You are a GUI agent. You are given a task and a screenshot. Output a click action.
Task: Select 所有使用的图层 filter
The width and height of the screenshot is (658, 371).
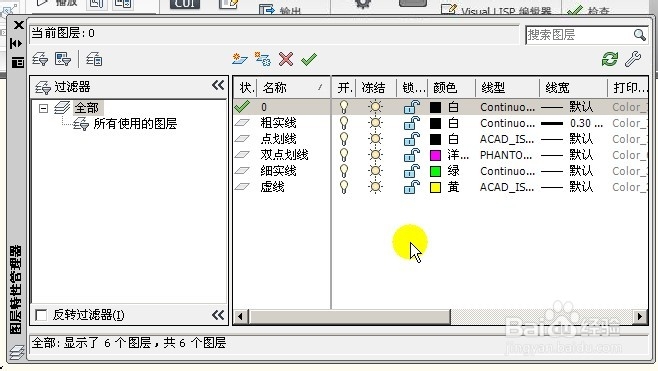point(135,124)
